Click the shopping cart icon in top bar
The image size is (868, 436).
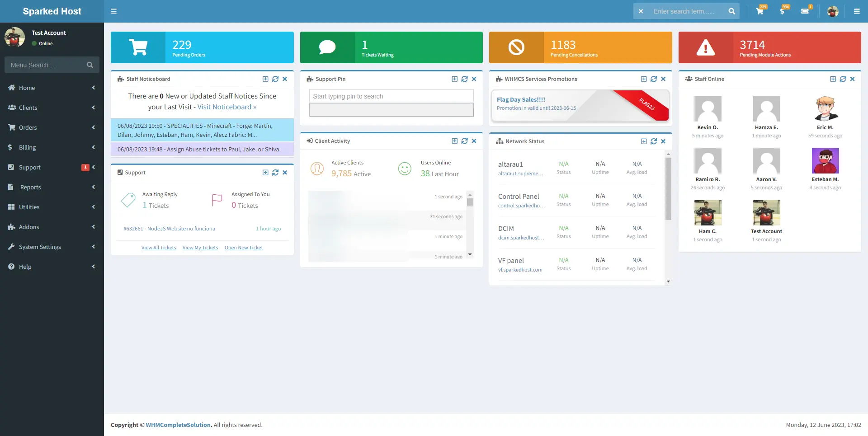760,11
